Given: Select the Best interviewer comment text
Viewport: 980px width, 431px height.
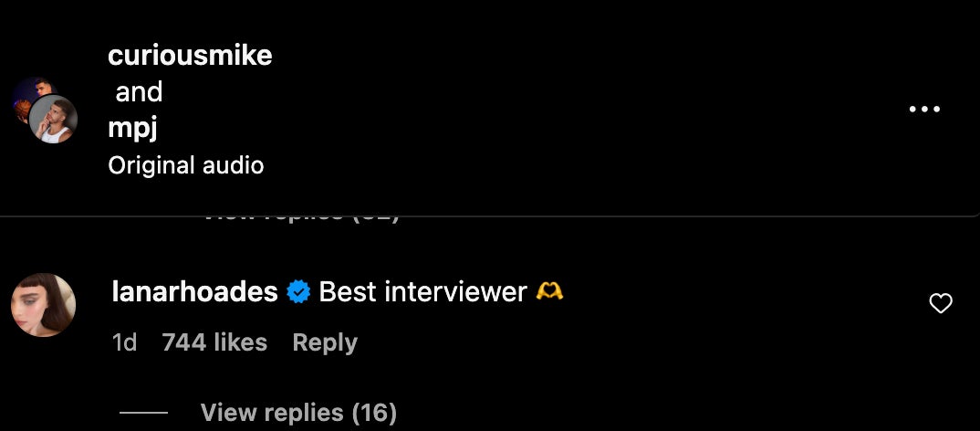Looking at the screenshot, I should tap(423, 292).
